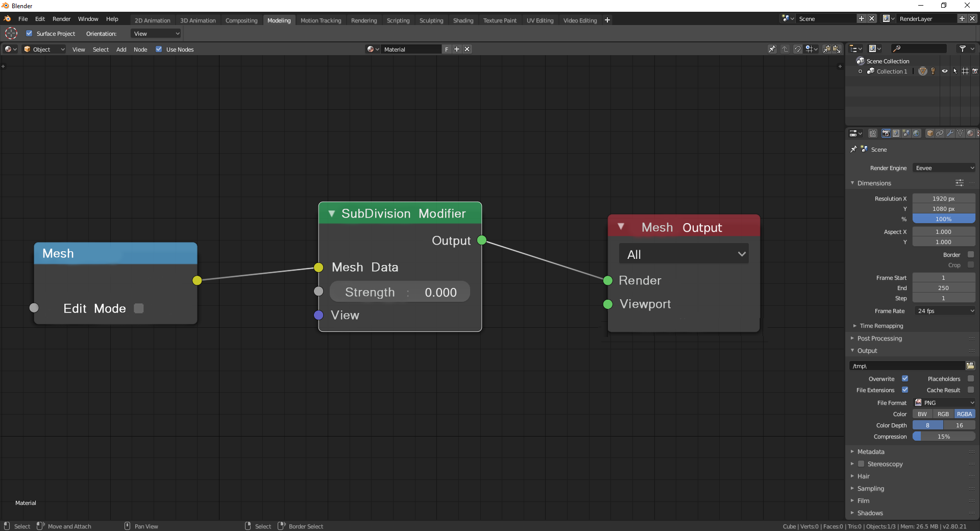Toggle Edit Mode checkbox in Mesh node

coord(139,308)
